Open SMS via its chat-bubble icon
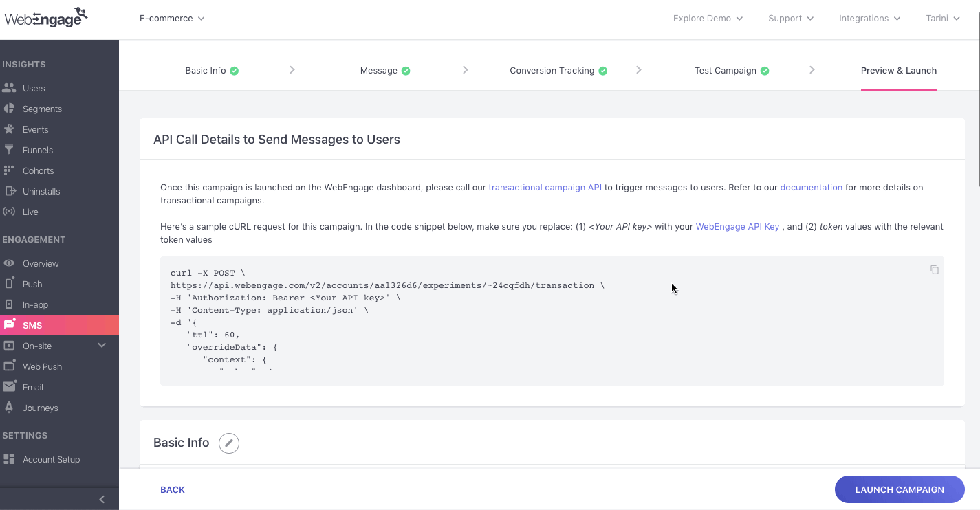The height and width of the screenshot is (510, 980). [9, 325]
